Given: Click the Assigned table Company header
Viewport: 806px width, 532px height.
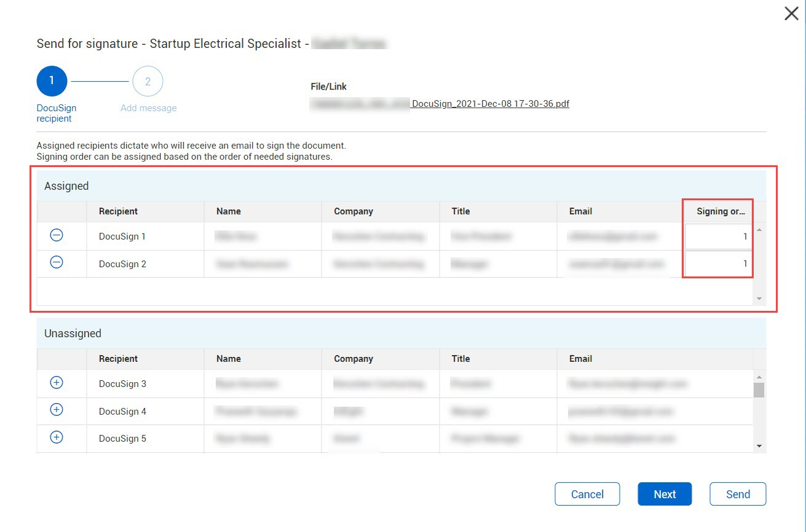Looking at the screenshot, I should point(381,211).
